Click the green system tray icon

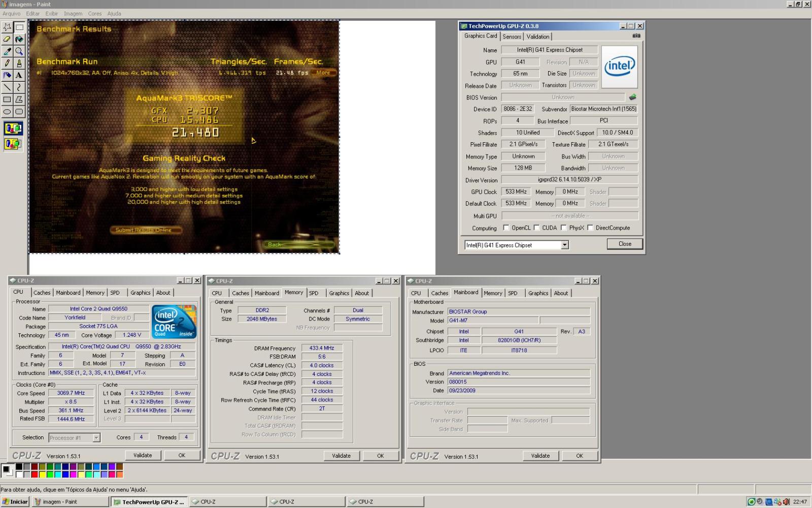[x=751, y=502]
